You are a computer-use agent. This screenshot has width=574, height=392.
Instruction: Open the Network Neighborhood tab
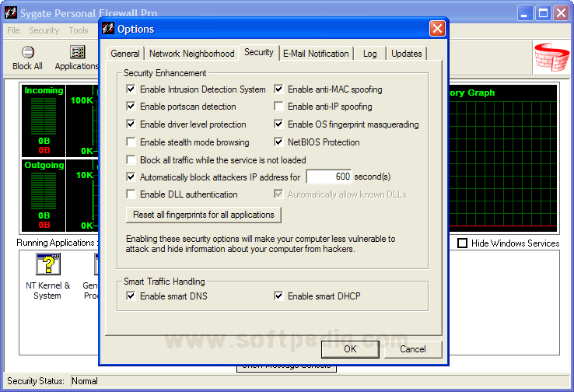(x=192, y=54)
